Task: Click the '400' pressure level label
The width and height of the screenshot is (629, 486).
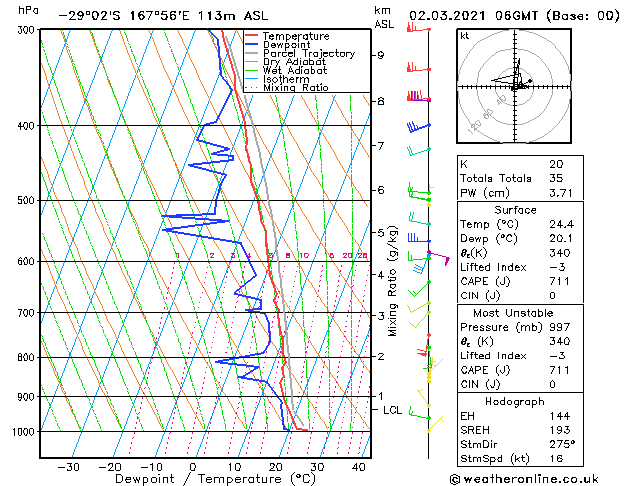Action: [28, 126]
